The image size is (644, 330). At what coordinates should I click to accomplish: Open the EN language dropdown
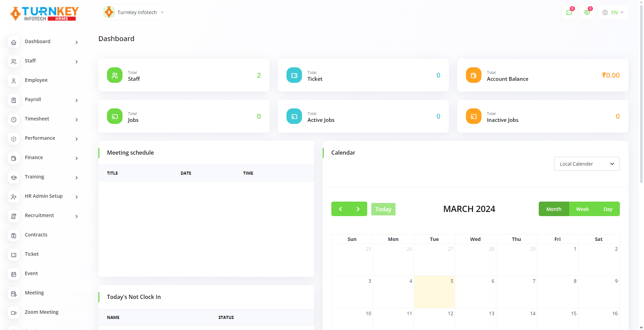[613, 12]
